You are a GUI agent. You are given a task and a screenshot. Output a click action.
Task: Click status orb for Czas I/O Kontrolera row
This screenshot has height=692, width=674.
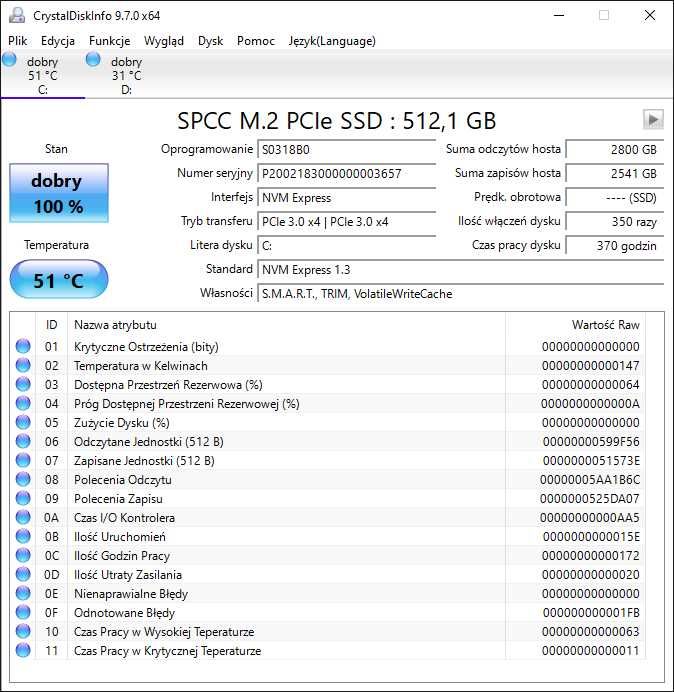[23, 517]
